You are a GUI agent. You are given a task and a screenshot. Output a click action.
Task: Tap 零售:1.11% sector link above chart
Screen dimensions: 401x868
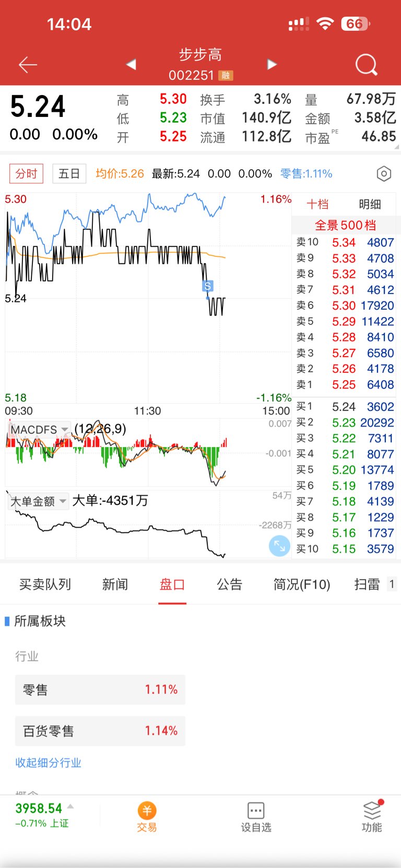pyautogui.click(x=306, y=174)
